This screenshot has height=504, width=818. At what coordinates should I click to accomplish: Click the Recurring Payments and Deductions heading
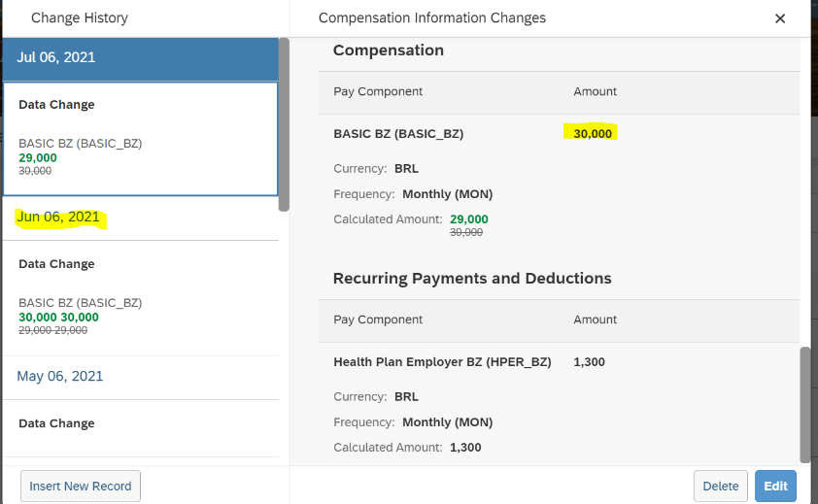click(x=472, y=279)
